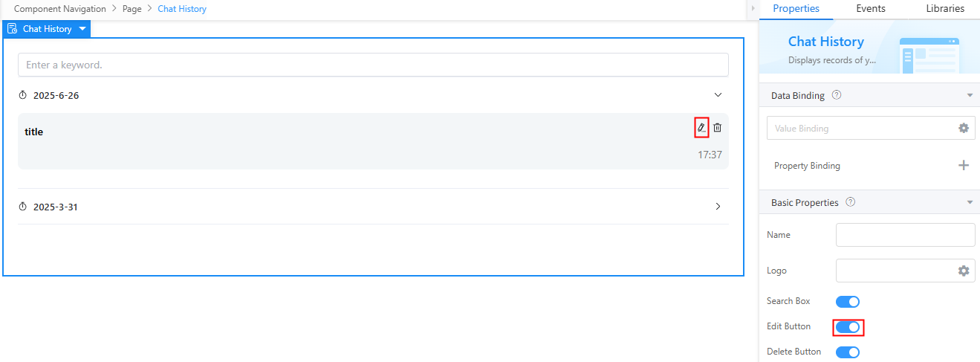Collapse the Data Binding section
This screenshot has width=980, height=362.
(970, 95)
